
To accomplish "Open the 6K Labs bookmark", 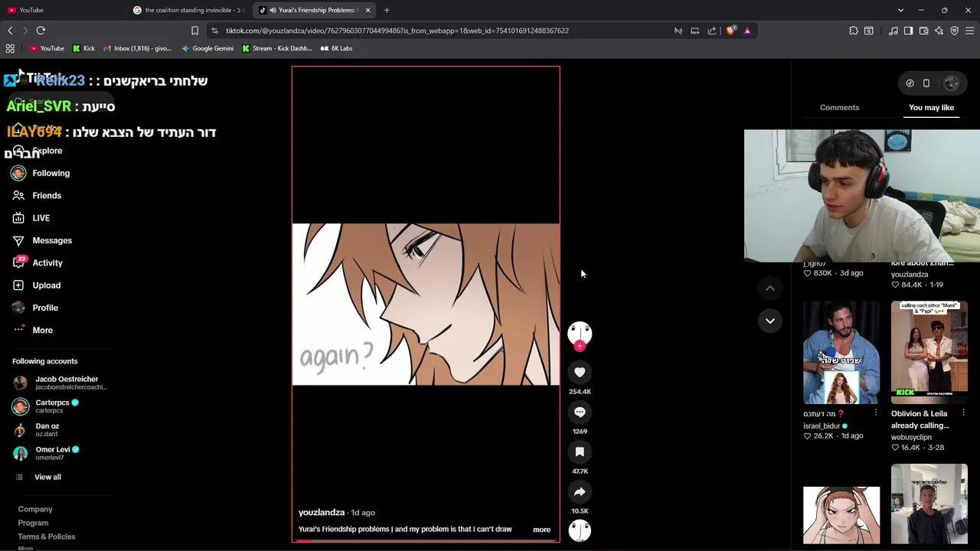I will (x=335, y=48).
